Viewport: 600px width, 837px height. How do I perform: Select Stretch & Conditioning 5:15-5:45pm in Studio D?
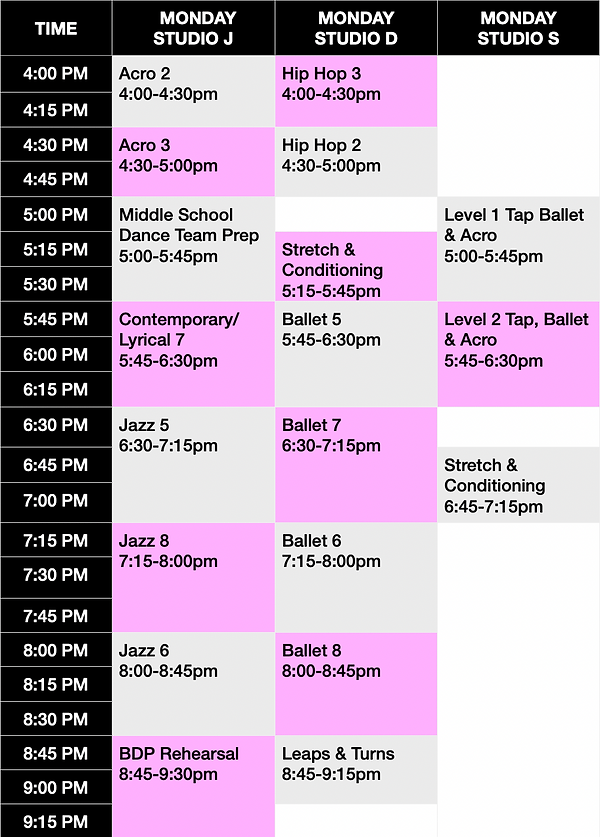point(356,266)
